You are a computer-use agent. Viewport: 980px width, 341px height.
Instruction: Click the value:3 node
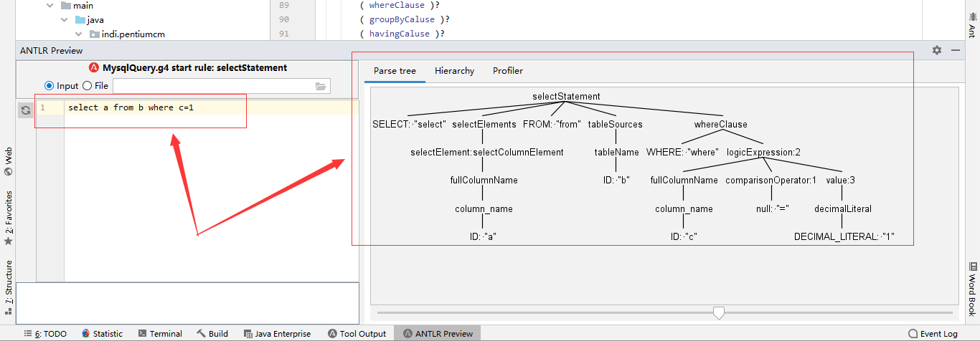click(840, 180)
